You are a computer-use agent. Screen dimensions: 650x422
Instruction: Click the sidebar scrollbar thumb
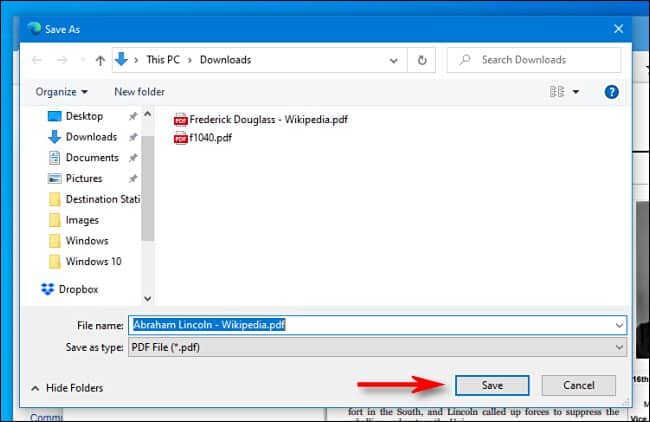[x=148, y=188]
